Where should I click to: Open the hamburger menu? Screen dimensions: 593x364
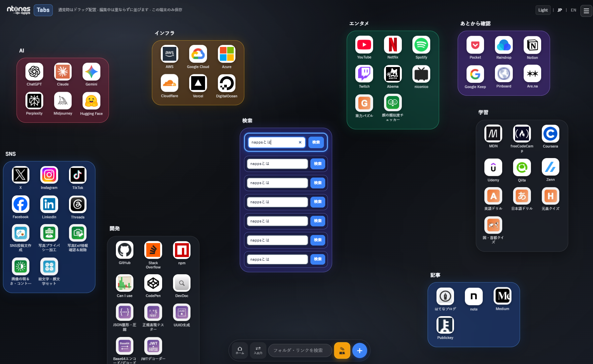[586, 11]
